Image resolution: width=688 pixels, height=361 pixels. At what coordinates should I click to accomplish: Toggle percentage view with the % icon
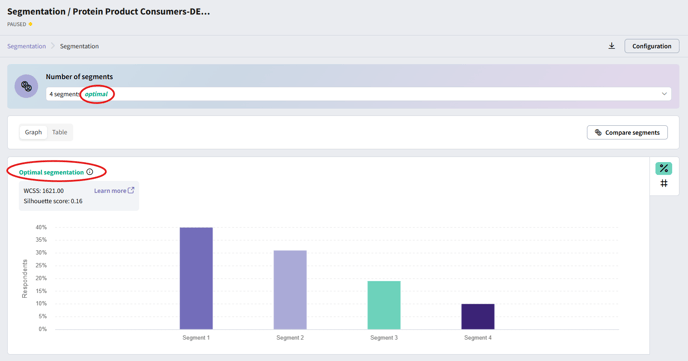coord(664,168)
